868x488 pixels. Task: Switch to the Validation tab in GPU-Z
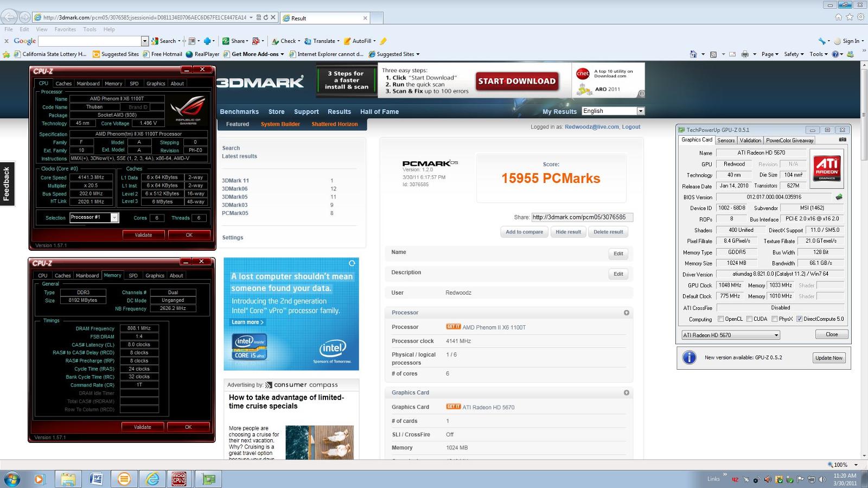(750, 140)
